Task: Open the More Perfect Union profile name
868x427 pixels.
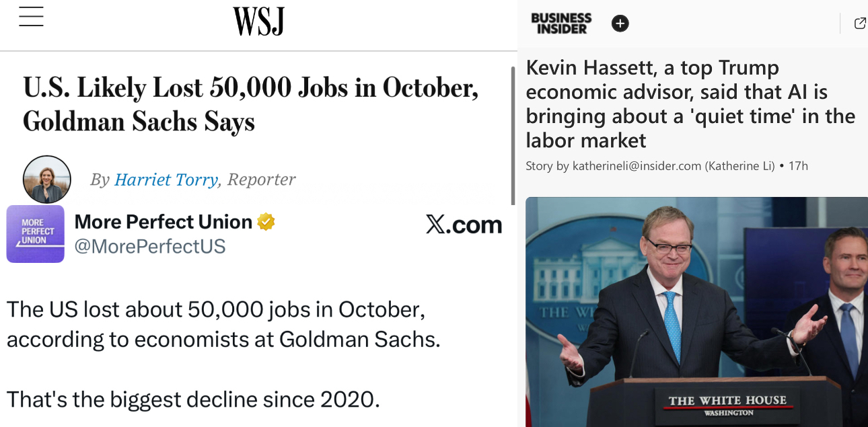Action: point(163,221)
